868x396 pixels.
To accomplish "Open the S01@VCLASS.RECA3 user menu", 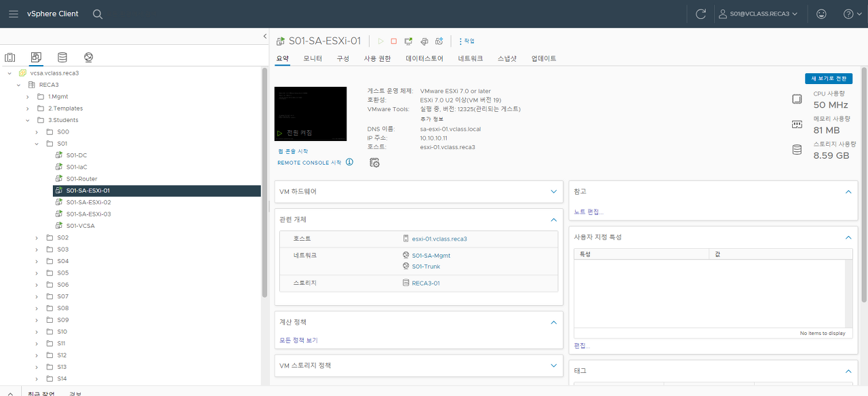I will click(x=758, y=14).
